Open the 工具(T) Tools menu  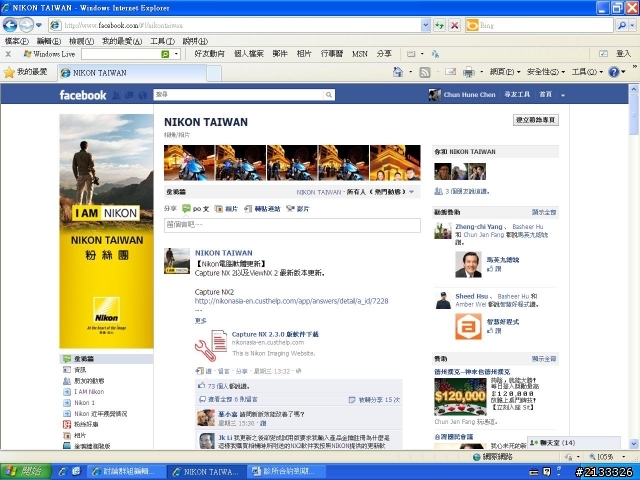coord(162,41)
